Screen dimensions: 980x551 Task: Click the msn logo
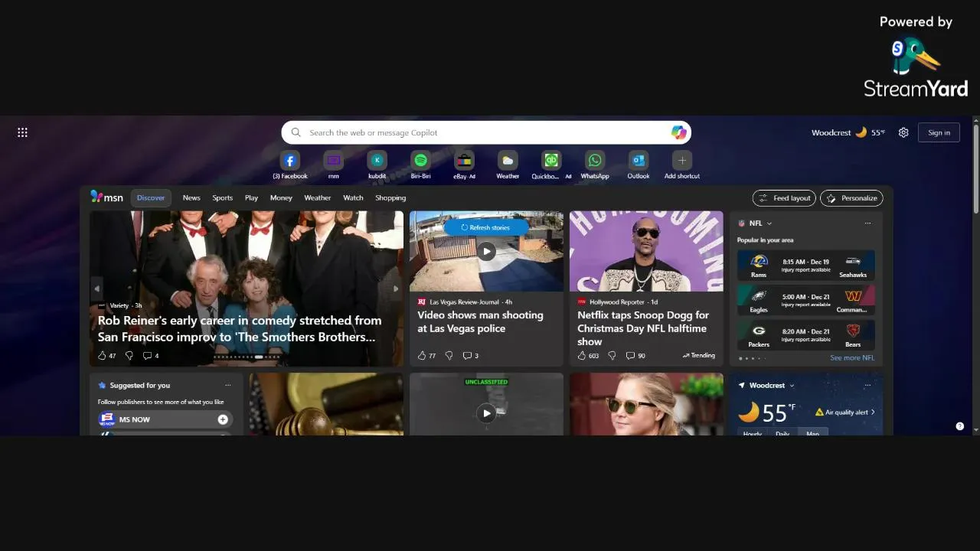point(106,197)
